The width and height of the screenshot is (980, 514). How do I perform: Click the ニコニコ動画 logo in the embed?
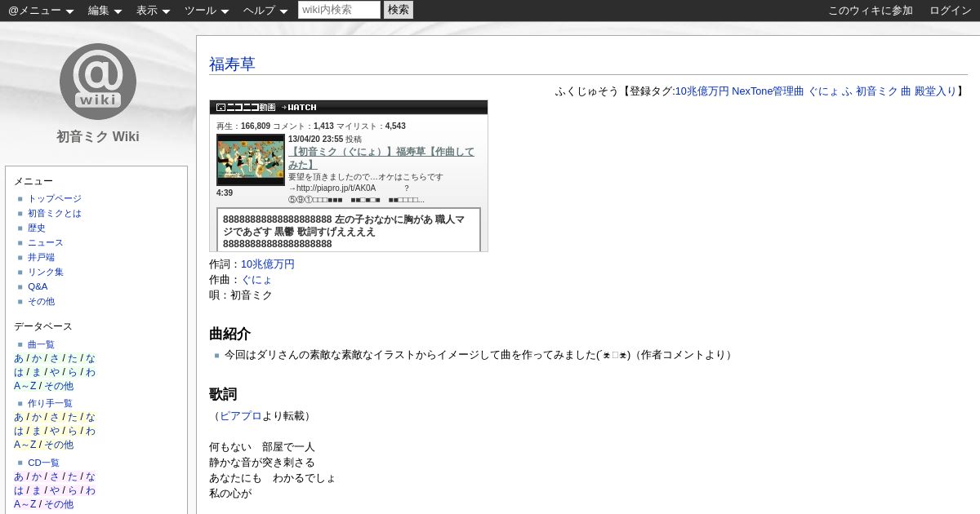click(x=246, y=107)
